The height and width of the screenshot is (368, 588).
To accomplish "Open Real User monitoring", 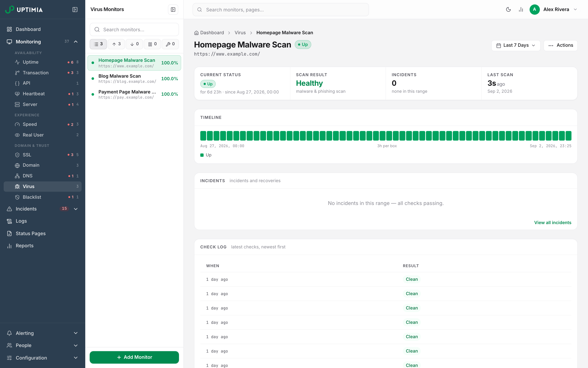I will click(42, 135).
